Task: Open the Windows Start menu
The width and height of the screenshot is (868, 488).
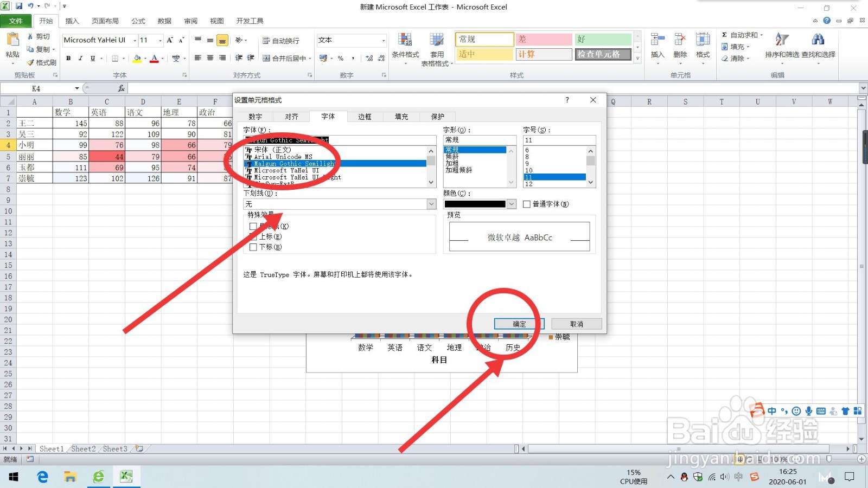Action: coord(14,477)
